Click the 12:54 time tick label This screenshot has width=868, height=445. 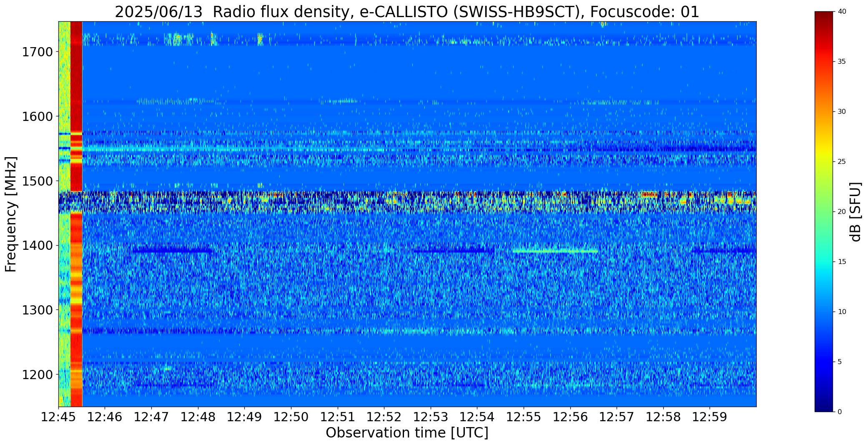tap(477, 417)
